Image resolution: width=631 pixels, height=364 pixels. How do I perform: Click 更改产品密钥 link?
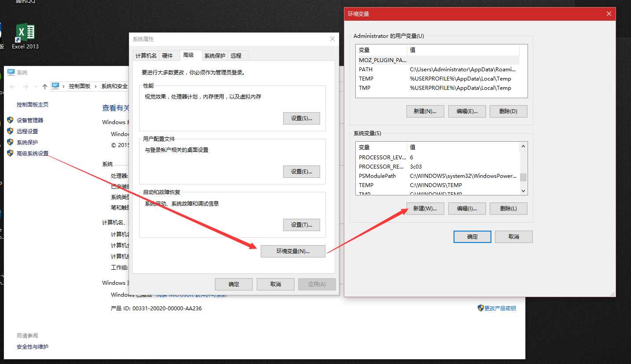500,308
